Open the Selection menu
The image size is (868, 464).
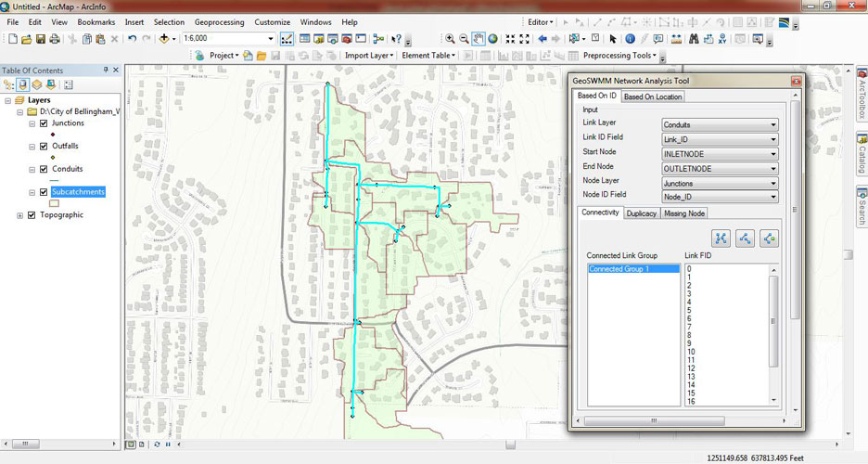click(x=169, y=22)
